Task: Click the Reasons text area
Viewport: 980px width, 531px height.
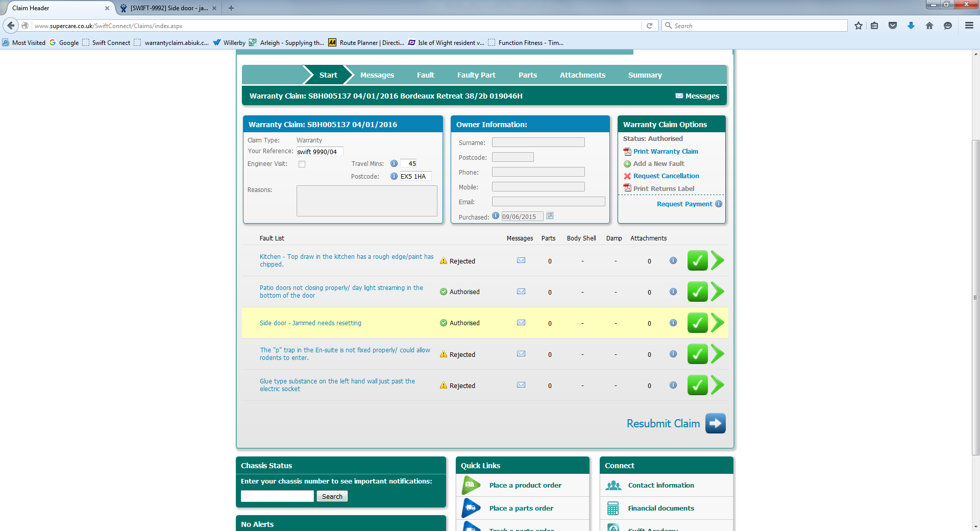Action: [367, 201]
